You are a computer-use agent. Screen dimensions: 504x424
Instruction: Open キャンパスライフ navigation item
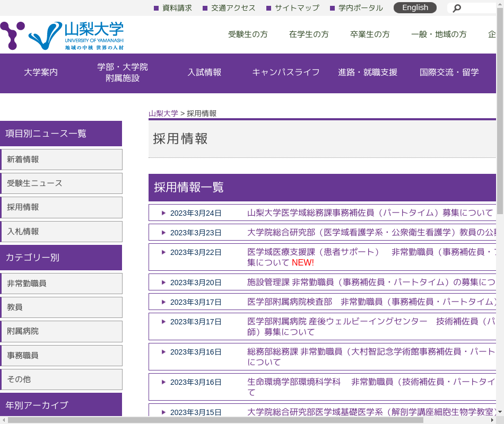click(286, 73)
